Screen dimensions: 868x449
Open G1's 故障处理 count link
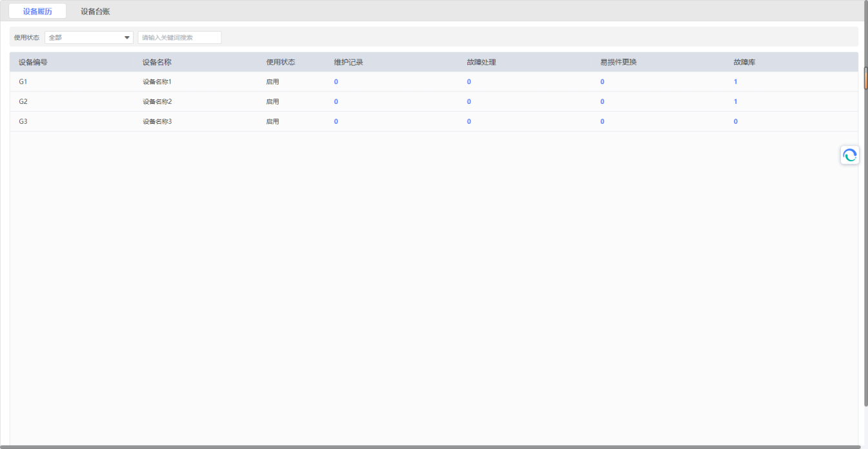click(469, 82)
